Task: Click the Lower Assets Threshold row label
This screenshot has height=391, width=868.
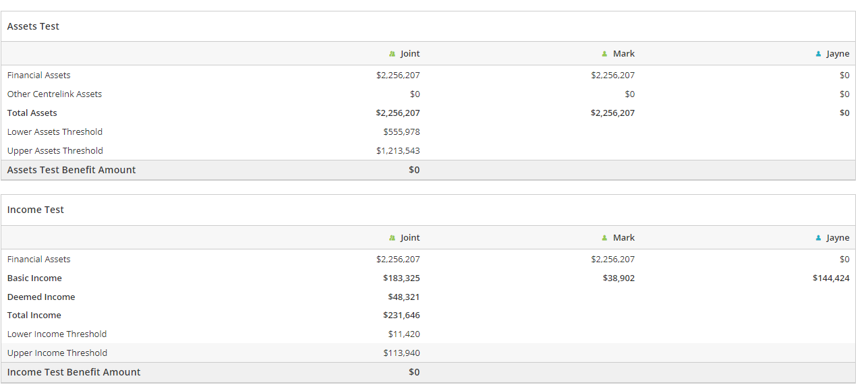Action: (55, 131)
